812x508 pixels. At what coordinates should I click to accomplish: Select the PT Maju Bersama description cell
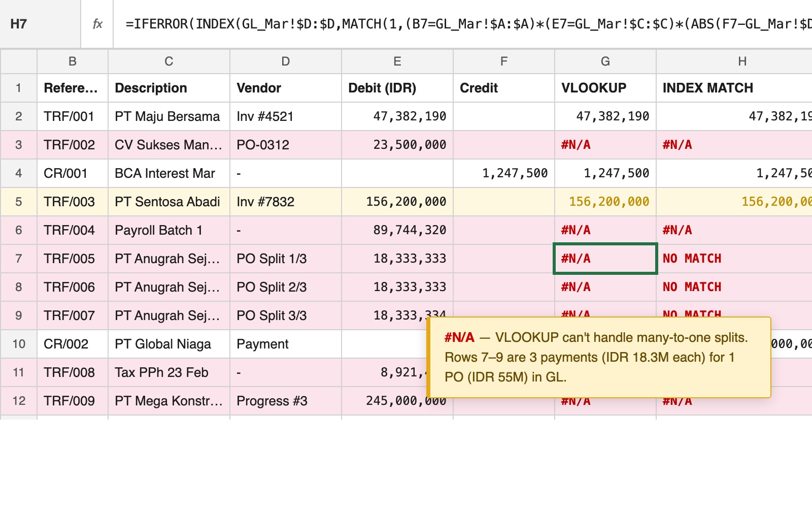click(x=168, y=116)
